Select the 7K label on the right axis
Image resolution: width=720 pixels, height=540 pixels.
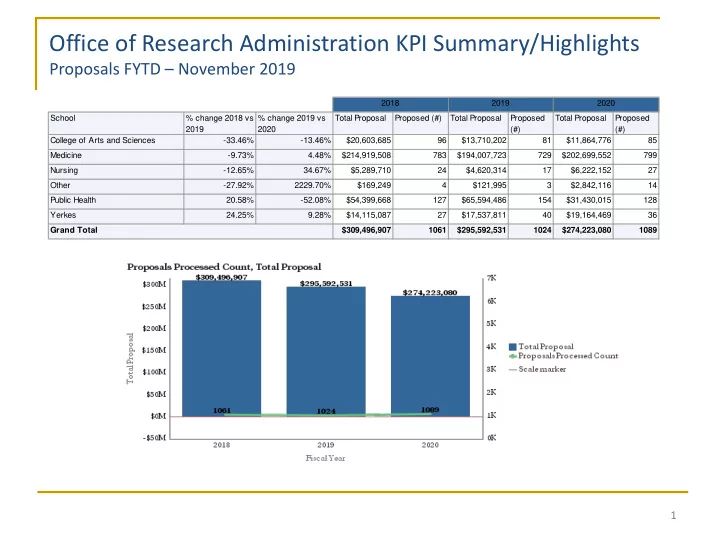[491, 278]
